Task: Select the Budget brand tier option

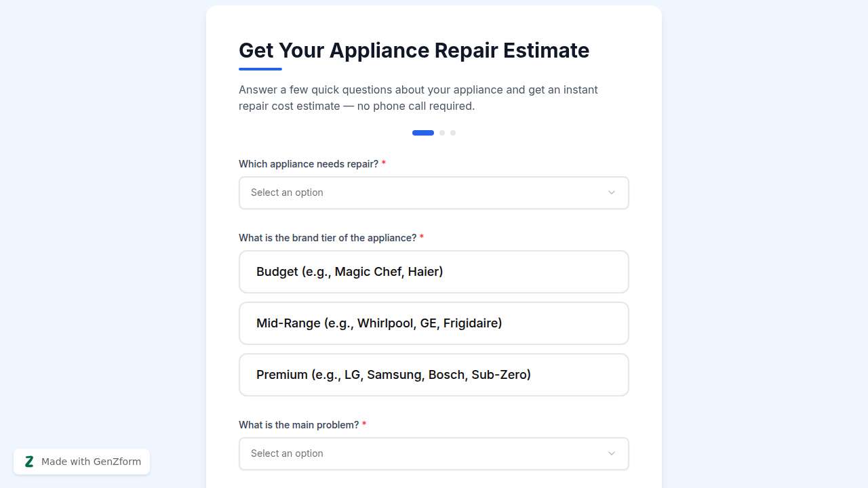Action: point(434,271)
